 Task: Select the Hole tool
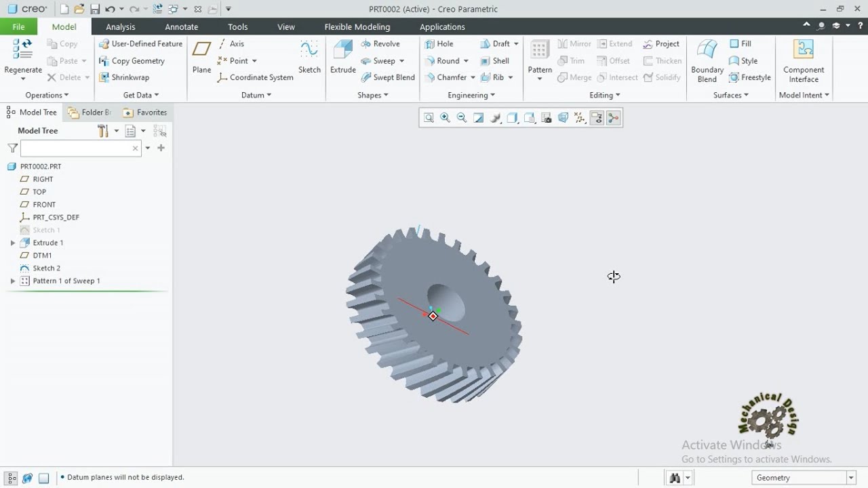[439, 43]
